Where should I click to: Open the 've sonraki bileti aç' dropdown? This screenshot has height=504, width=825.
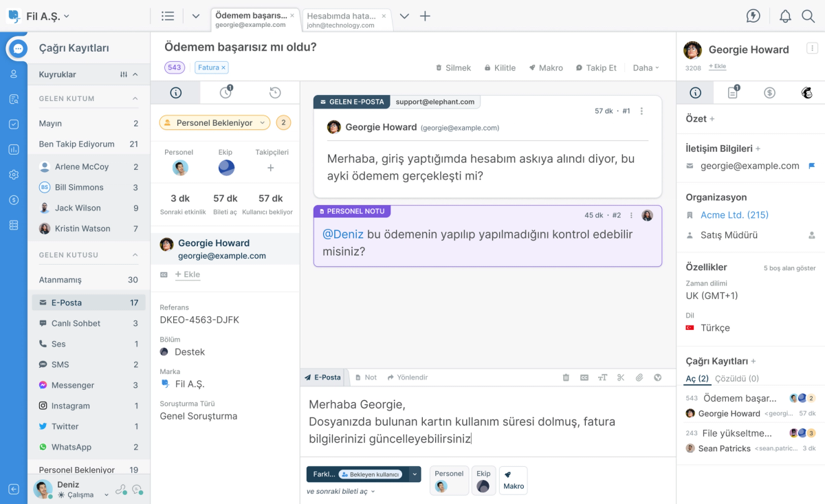(x=341, y=492)
